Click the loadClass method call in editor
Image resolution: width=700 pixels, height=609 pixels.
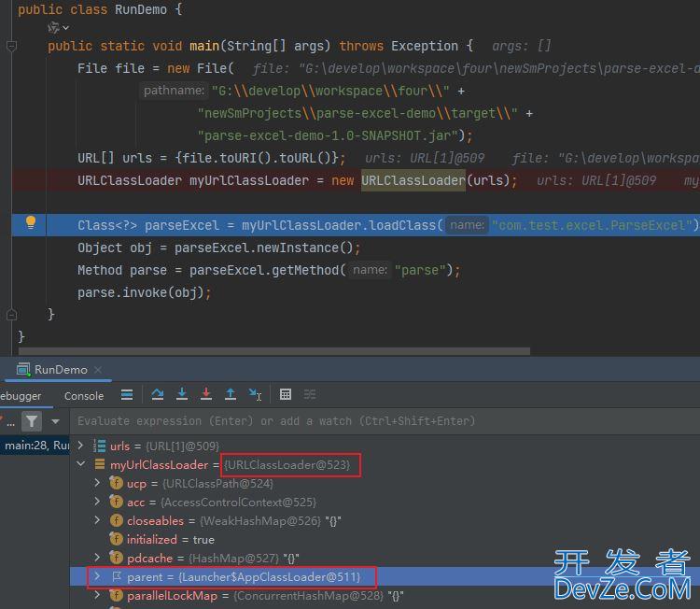(401, 225)
